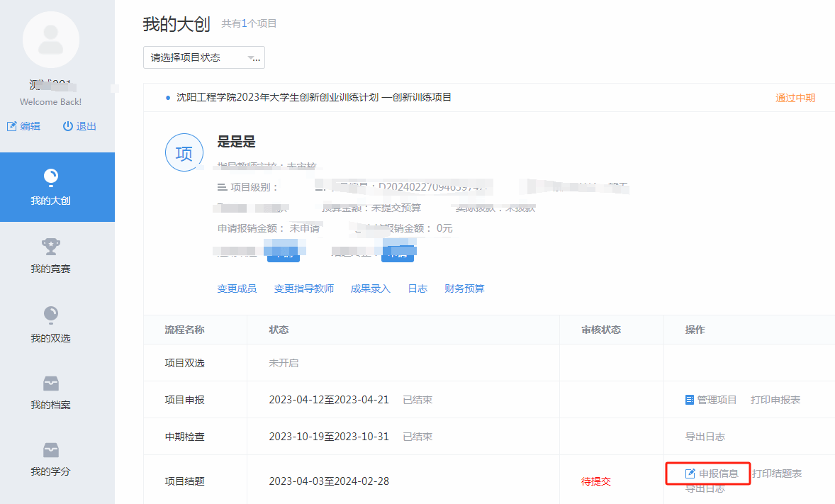Click 变更成员 link

237,289
